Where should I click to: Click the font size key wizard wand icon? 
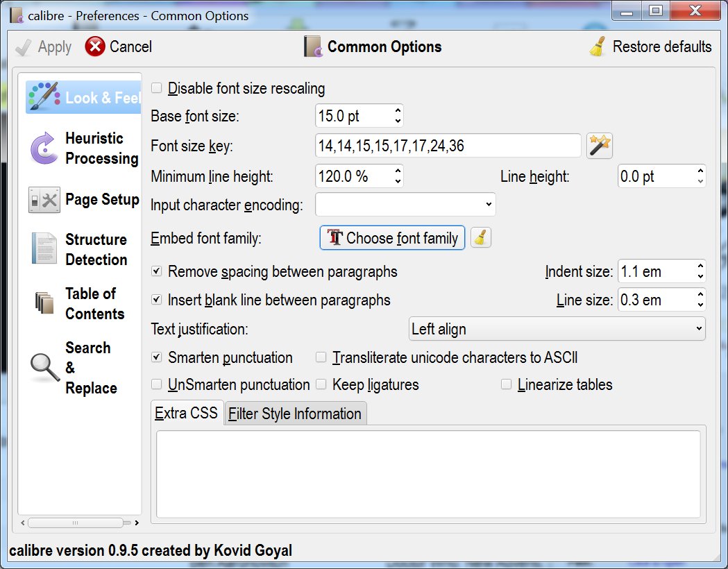(x=599, y=146)
